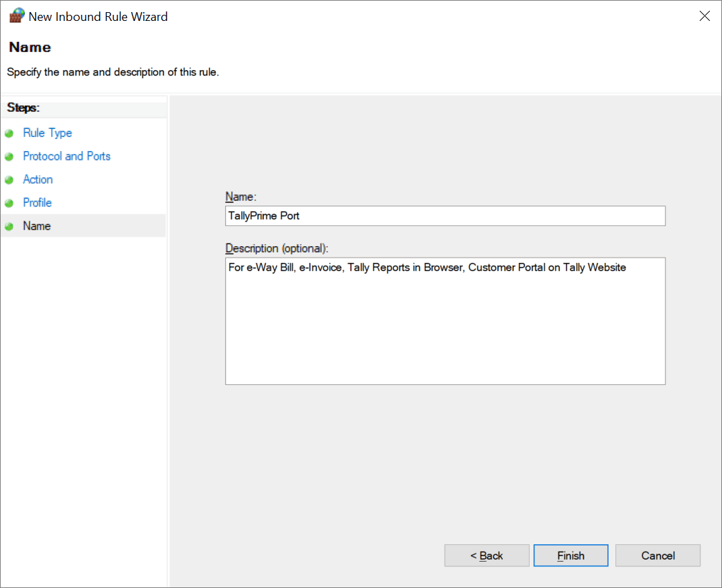
Task: Click the 'Steps:' heading
Action: coord(24,108)
